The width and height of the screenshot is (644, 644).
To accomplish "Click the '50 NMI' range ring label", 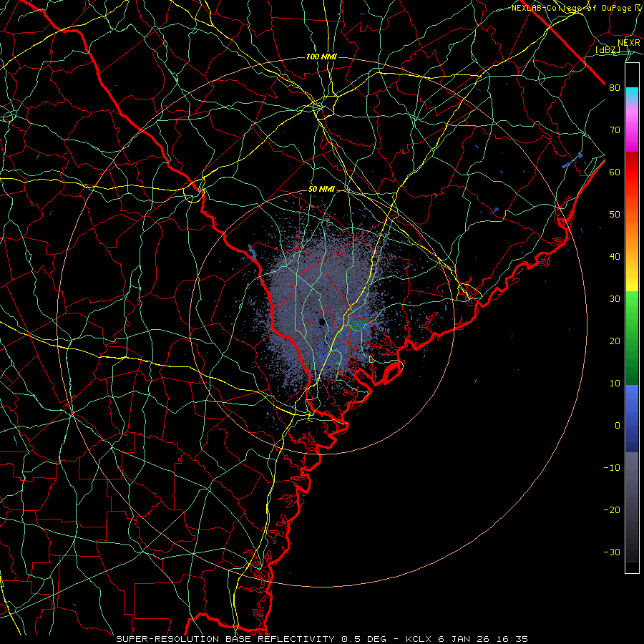I will 321,190.
